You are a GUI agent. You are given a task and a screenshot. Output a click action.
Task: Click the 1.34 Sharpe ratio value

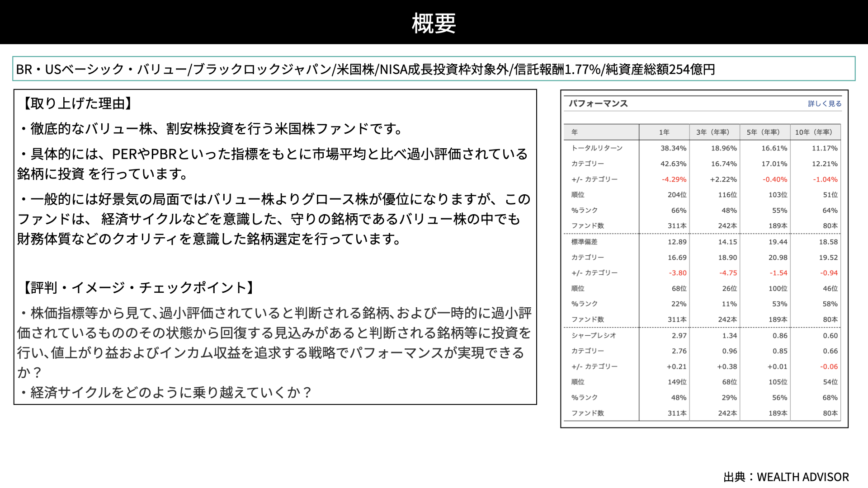coord(730,335)
